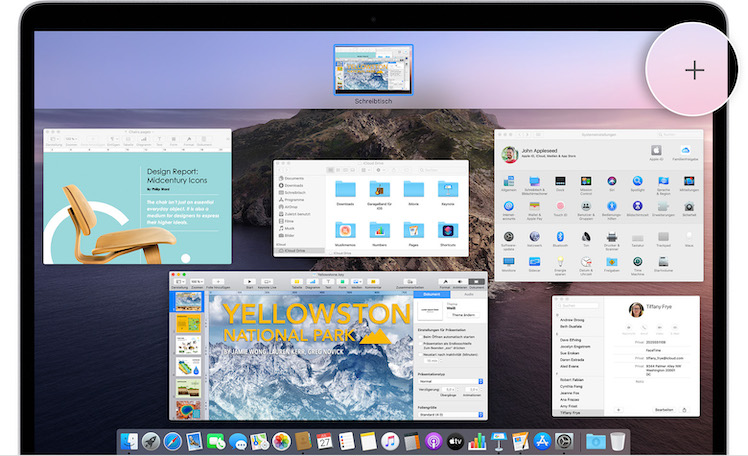The image size is (748, 456).
Task: Open the Foliengröße Standard dropdown
Action: point(449,413)
